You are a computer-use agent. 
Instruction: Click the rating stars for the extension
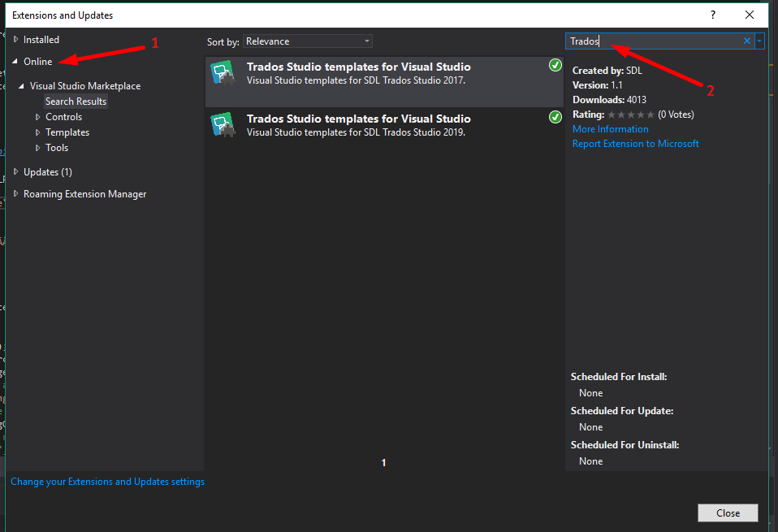tap(631, 115)
